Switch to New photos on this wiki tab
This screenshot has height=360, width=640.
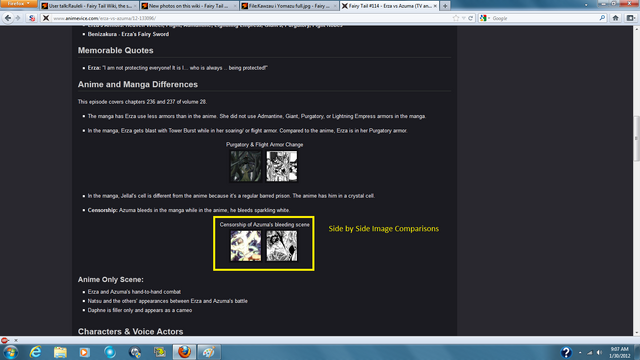(x=189, y=6)
